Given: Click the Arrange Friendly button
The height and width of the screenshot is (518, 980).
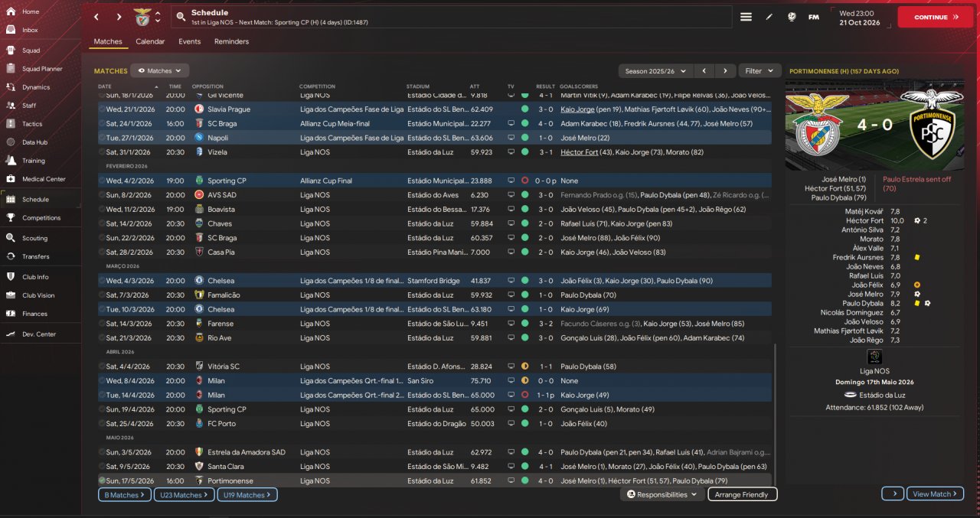Looking at the screenshot, I should tap(741, 494).
